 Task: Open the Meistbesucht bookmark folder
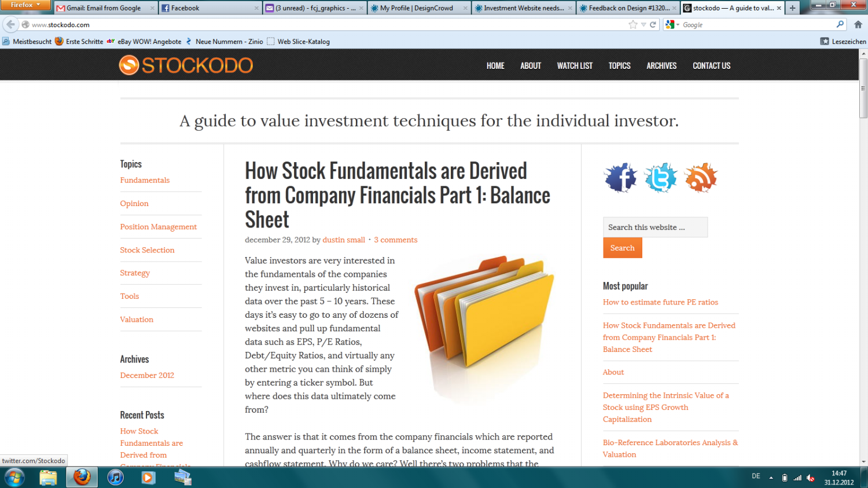click(x=27, y=42)
